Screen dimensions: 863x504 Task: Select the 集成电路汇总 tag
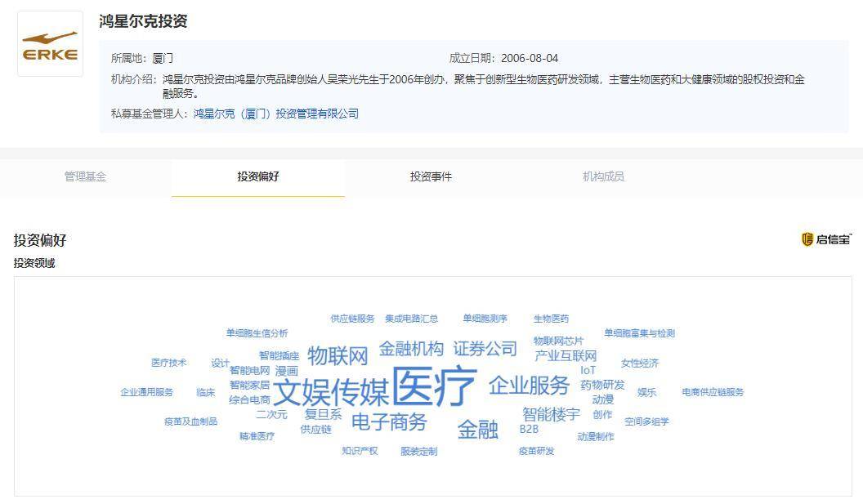[412, 319]
